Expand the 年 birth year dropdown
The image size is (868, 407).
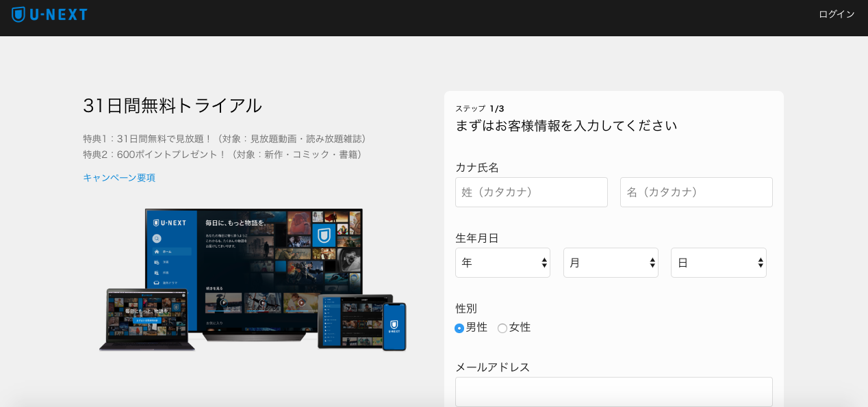[x=502, y=263]
